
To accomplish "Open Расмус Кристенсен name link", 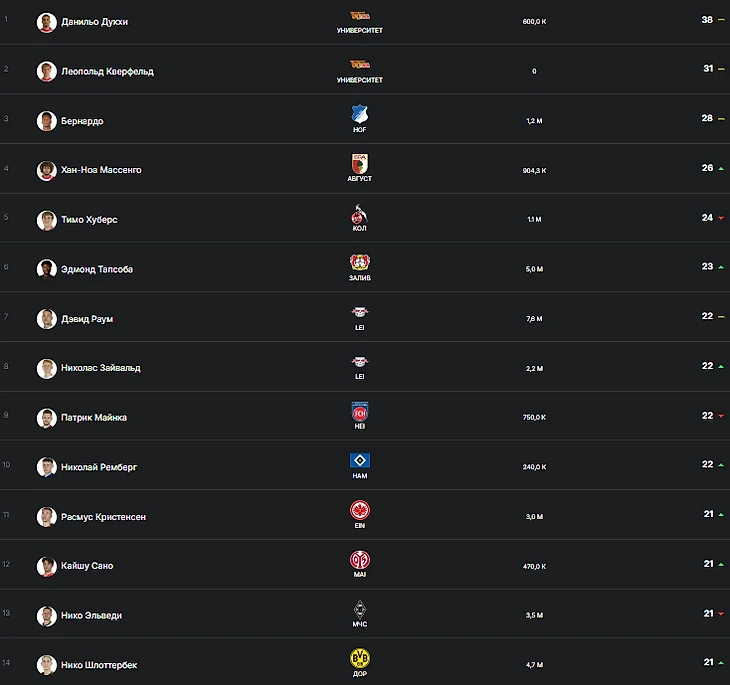I will pyautogui.click(x=103, y=516).
